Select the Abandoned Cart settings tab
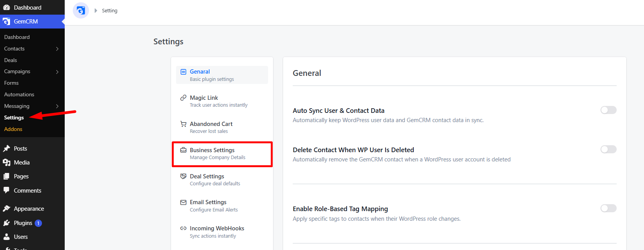Viewport: 644px width, 250px height. pyautogui.click(x=222, y=127)
